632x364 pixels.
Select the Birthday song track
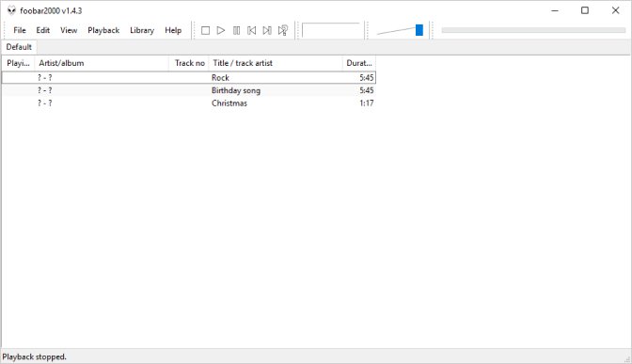tap(189, 90)
